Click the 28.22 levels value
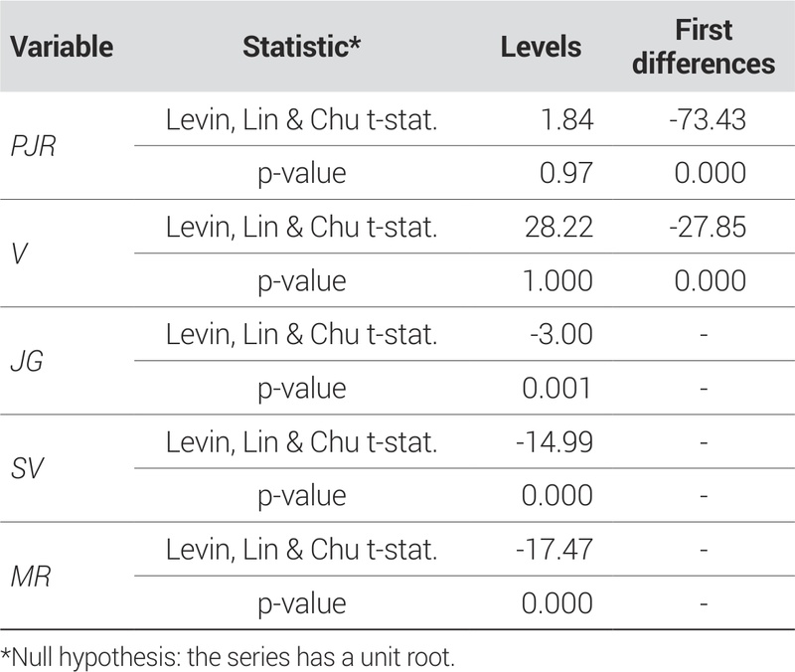The height and width of the screenshot is (672, 795). [556, 227]
